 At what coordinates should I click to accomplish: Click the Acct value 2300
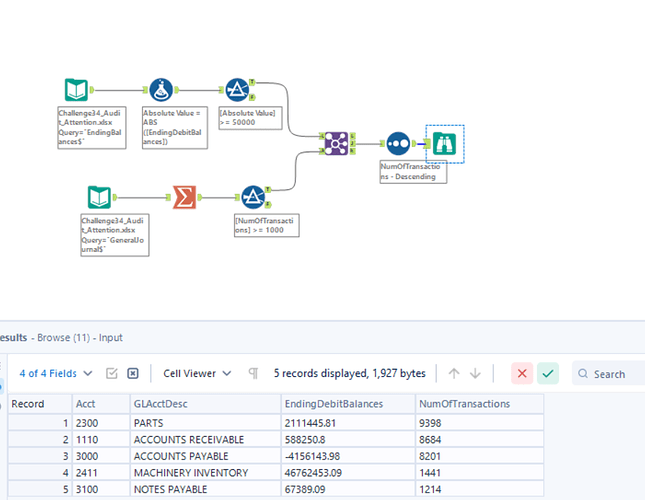101,423
